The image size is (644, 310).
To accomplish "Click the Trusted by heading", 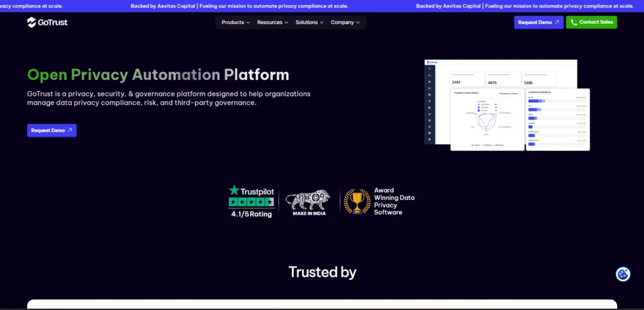I will click(323, 272).
